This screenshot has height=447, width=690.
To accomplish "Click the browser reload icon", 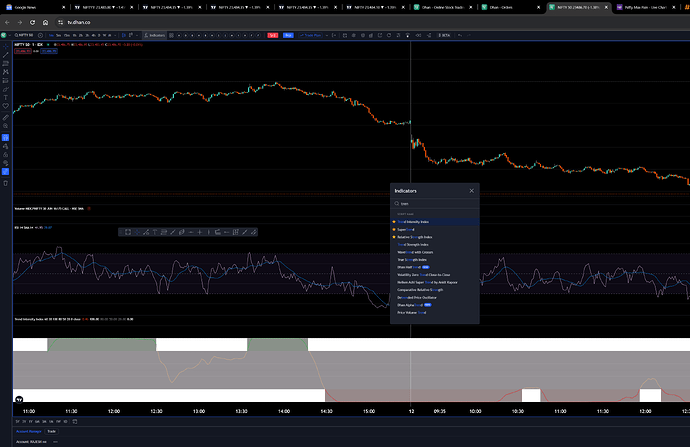I will [x=33, y=22].
